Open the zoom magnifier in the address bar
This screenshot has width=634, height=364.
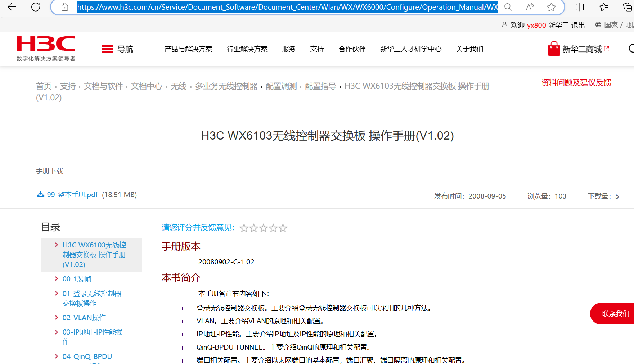(508, 7)
